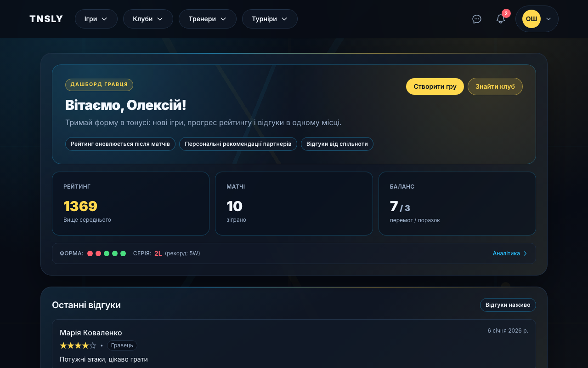Expand the Клуби dropdown menu
Viewport: 588px width, 368px height.
point(148,19)
